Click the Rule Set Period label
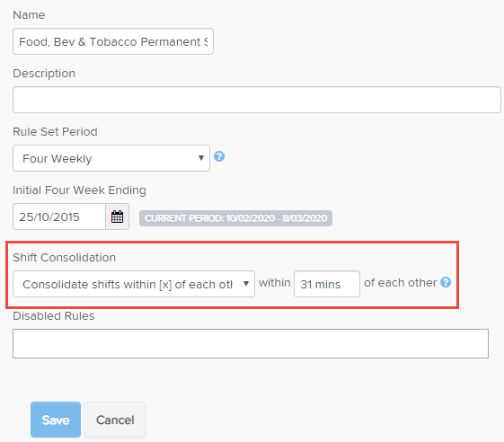 click(55, 132)
